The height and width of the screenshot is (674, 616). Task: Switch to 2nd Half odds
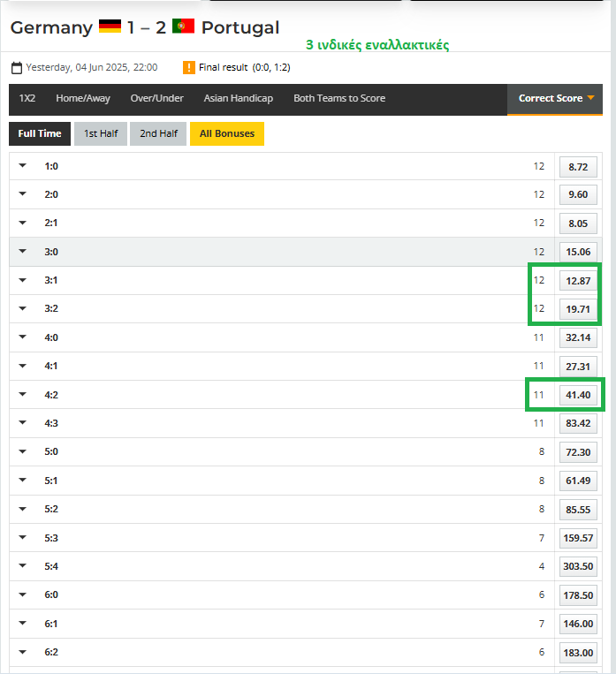pos(158,133)
